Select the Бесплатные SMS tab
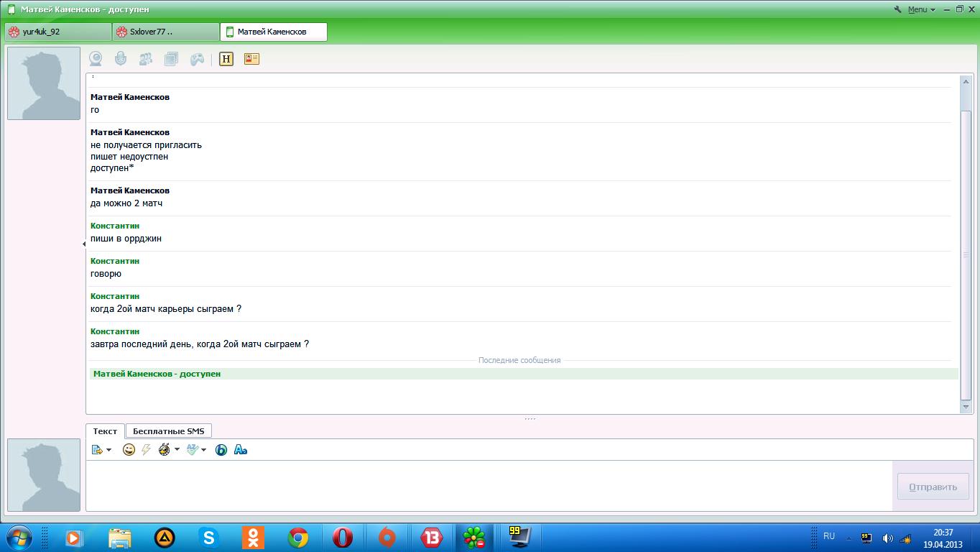 [168, 431]
